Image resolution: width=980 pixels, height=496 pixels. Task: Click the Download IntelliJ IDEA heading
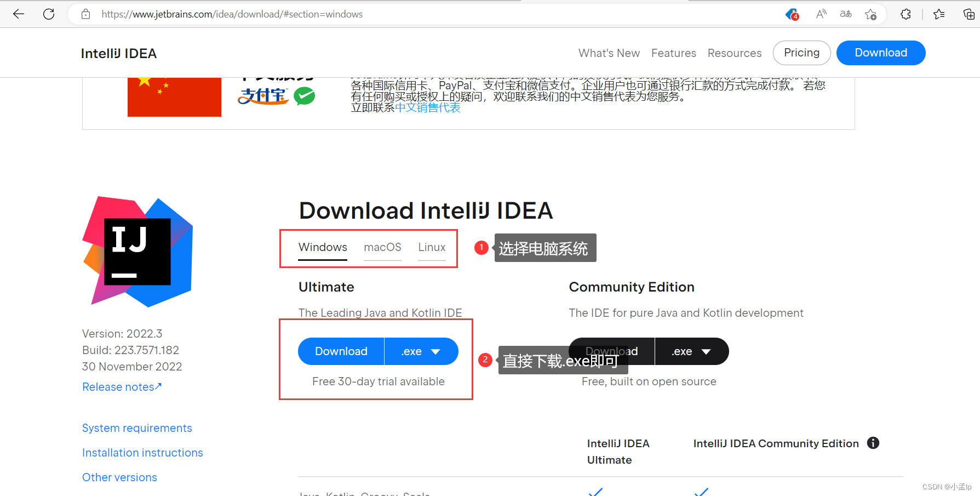[x=426, y=210]
